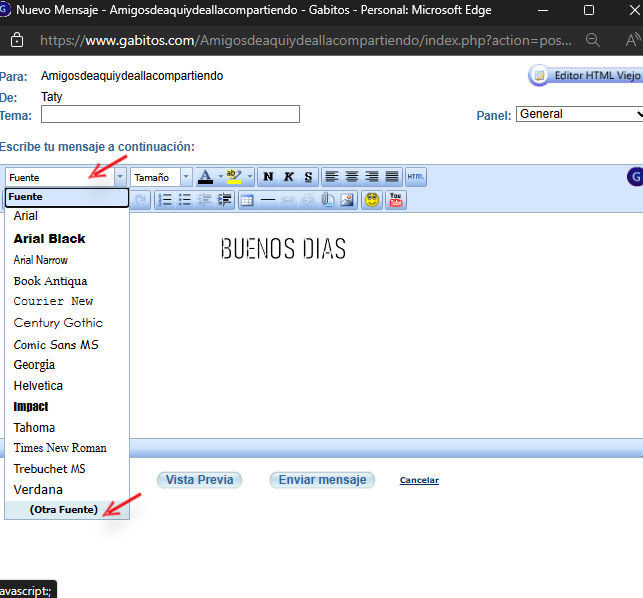Collapse the Fuente font dropdown
The height and width of the screenshot is (598, 643).
pyautogui.click(x=121, y=177)
